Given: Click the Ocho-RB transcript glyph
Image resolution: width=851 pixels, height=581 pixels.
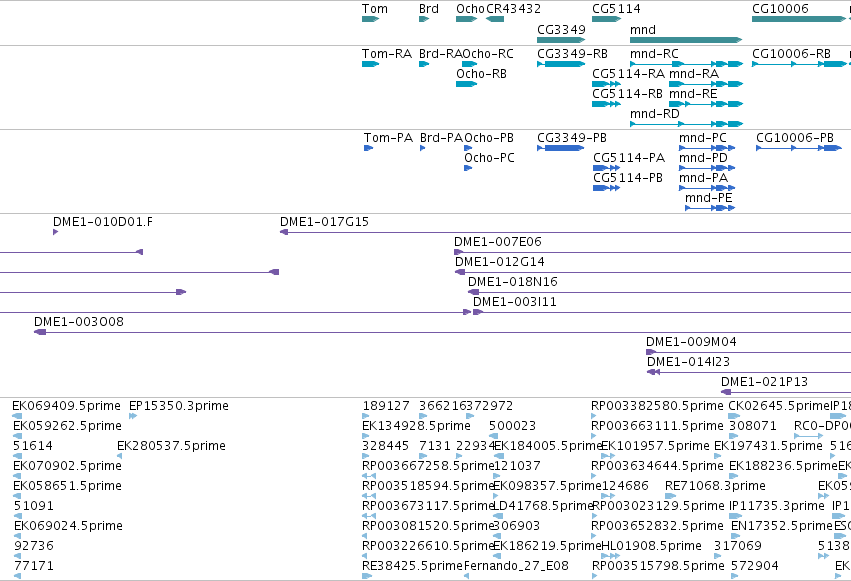Looking at the screenshot, I should click(467, 84).
